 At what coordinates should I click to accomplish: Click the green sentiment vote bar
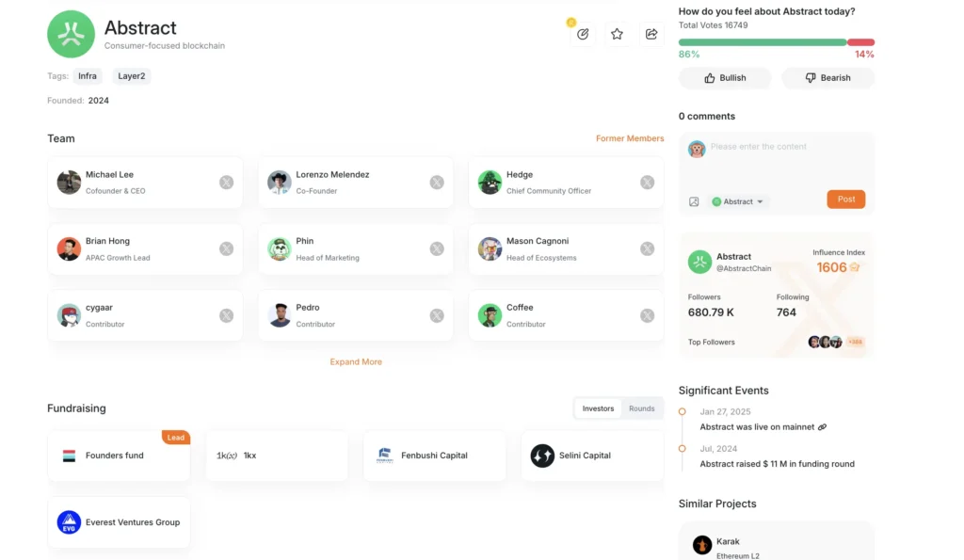(x=763, y=42)
